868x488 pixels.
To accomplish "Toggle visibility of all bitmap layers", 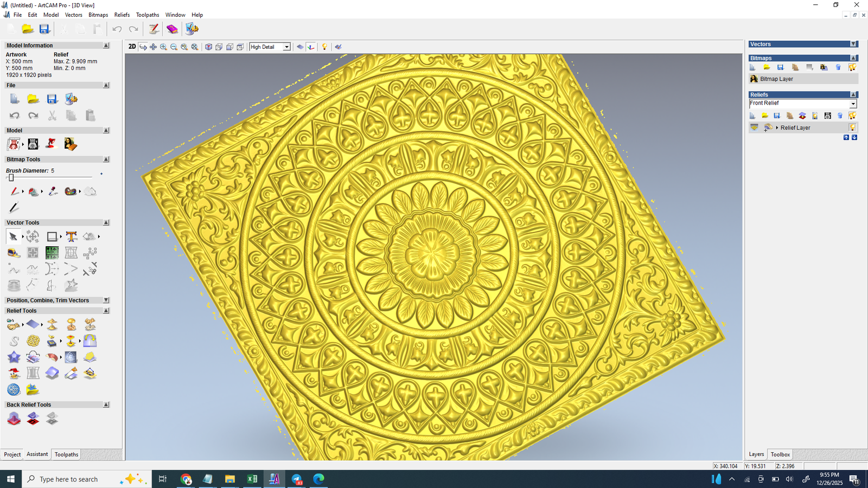I will click(x=852, y=67).
